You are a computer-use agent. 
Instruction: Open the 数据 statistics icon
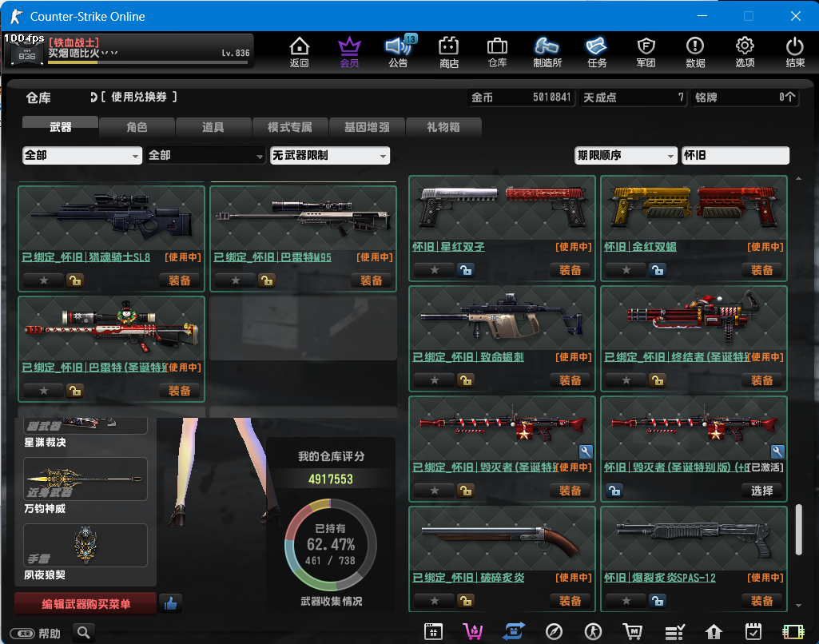click(x=695, y=52)
